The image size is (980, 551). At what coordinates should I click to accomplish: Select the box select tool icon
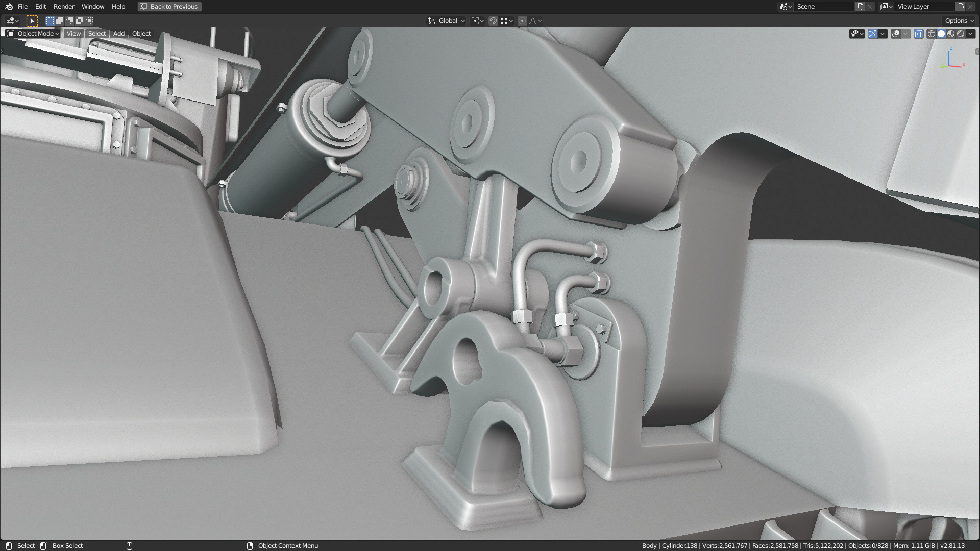pyautogui.click(x=32, y=21)
